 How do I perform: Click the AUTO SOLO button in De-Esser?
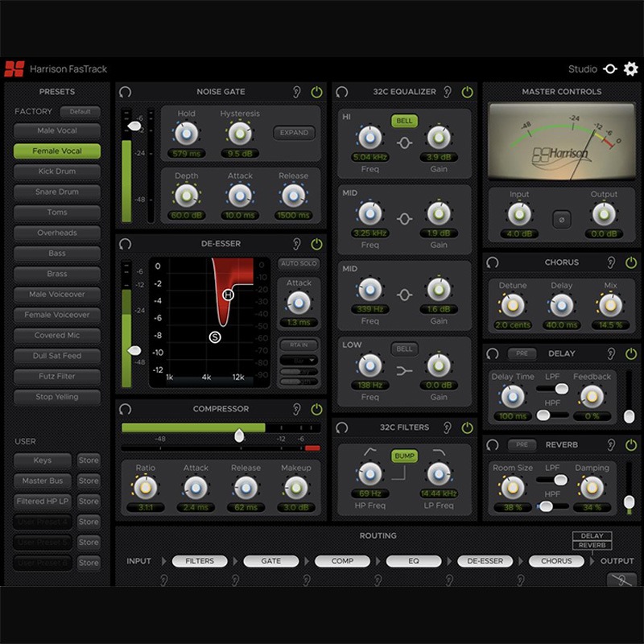299,264
